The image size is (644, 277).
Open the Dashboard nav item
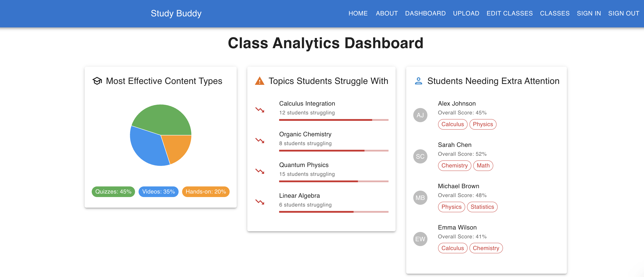click(425, 13)
